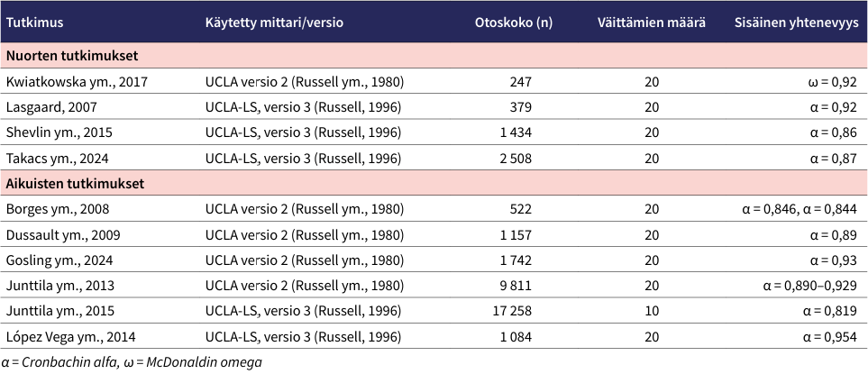Click the Käytetty mittari/versio column header
Image resolution: width=868 pixels, height=374 pixels.
point(274,22)
